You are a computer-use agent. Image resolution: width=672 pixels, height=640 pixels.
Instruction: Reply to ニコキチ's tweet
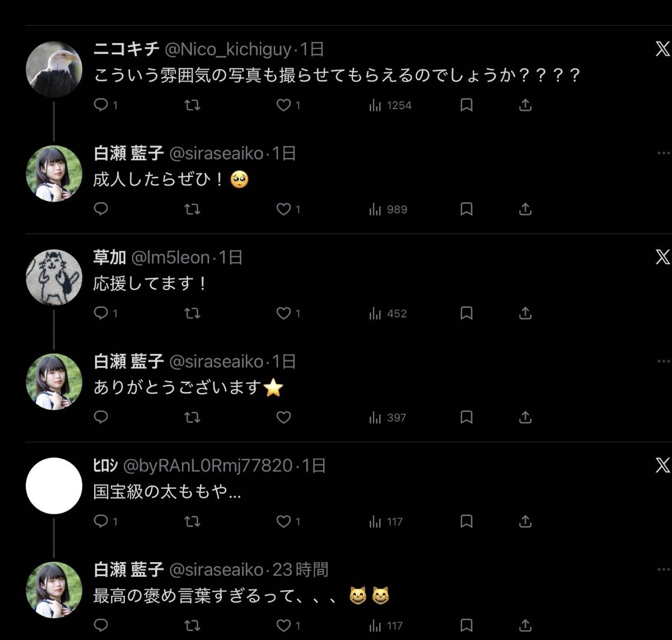click(105, 105)
